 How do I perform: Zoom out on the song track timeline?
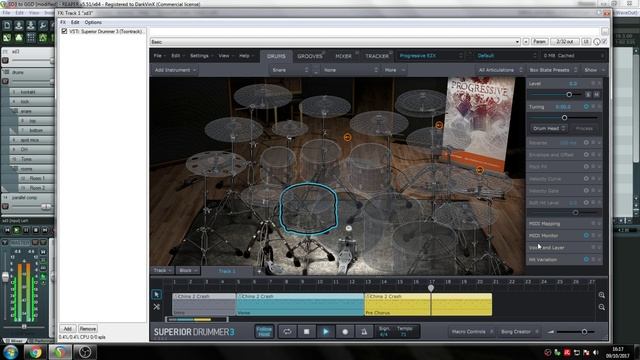pyautogui.click(x=602, y=307)
